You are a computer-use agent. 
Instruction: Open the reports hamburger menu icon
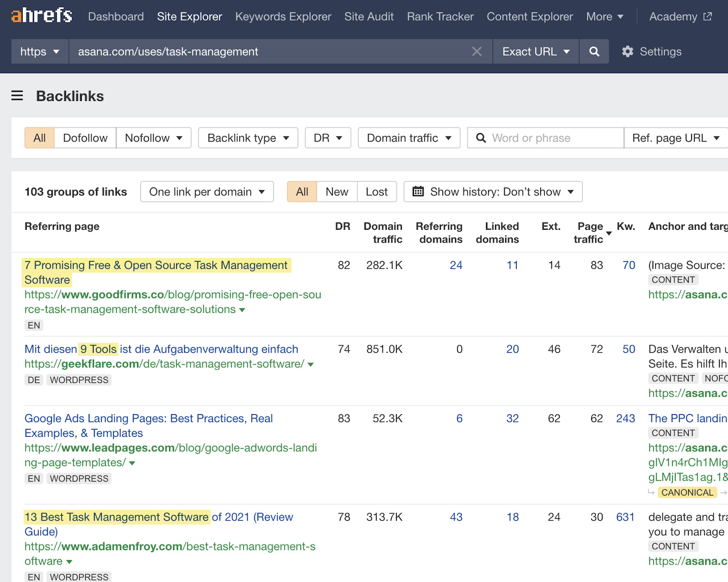coord(17,96)
